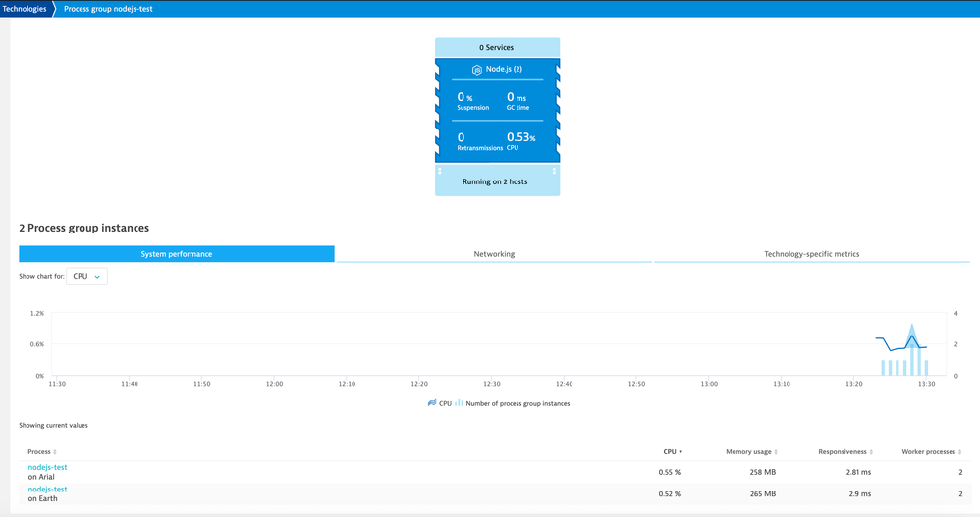Viewport: 980px width, 517px height.
Task: Expand the Running on 2 hosts tile
Action: 497,181
